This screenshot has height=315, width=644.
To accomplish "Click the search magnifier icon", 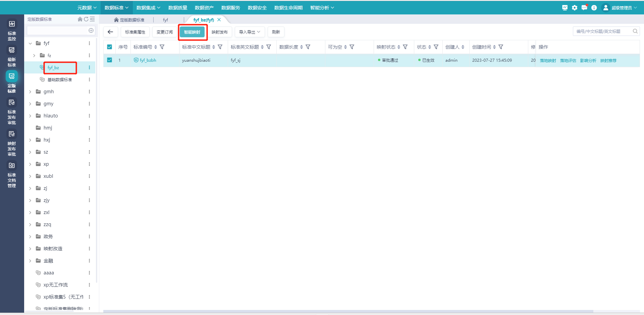I will 635,31.
